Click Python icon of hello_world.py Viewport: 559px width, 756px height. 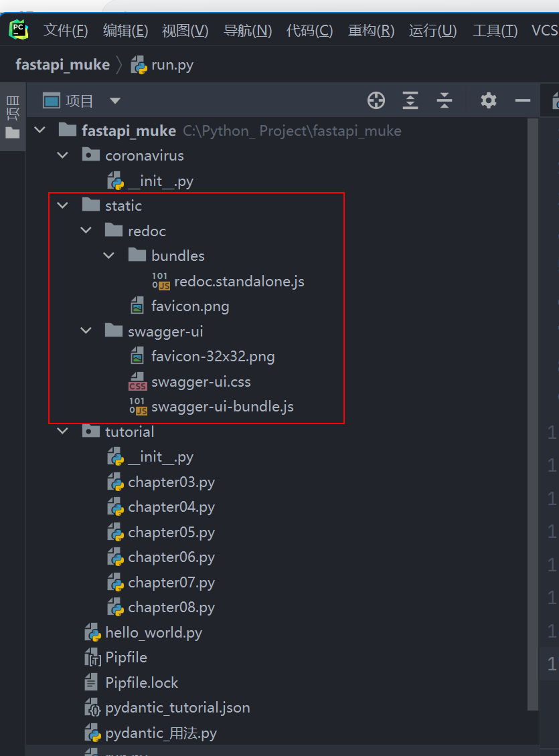click(92, 632)
